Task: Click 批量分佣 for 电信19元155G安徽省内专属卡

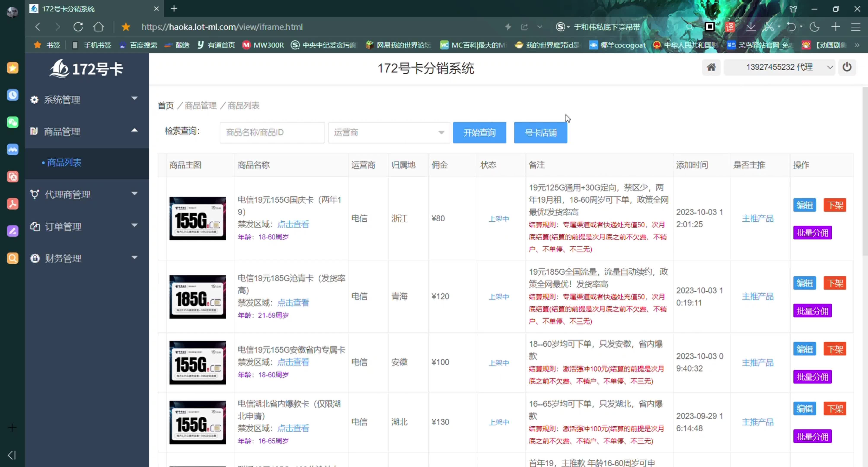Action: coord(812,377)
